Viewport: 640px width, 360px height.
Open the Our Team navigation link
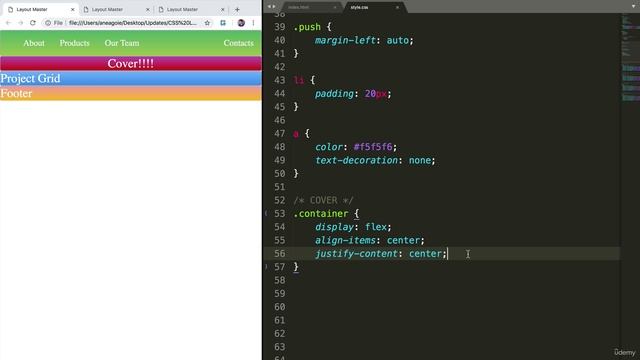click(122, 43)
